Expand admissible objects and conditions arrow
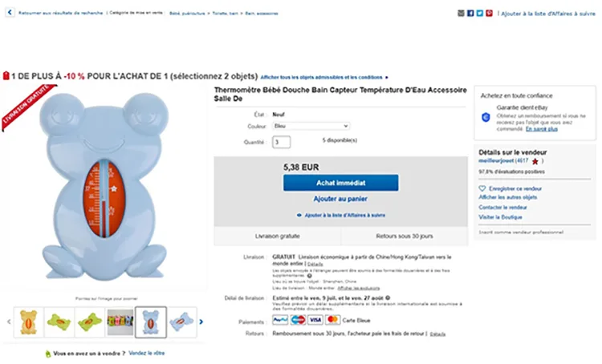Screen dimensions: 602x364 tap(387, 78)
